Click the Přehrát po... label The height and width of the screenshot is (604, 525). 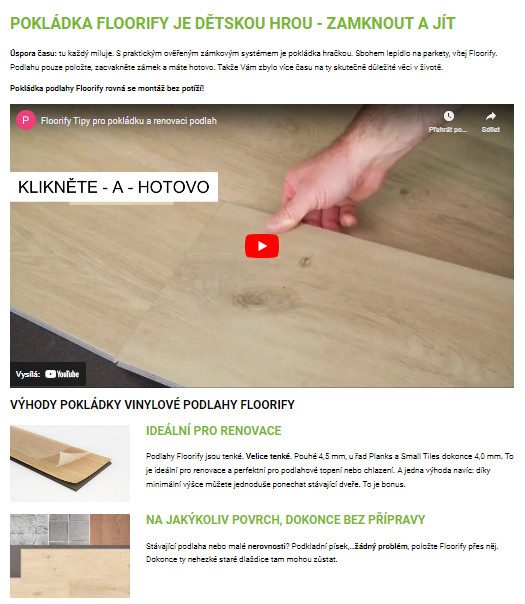click(448, 130)
